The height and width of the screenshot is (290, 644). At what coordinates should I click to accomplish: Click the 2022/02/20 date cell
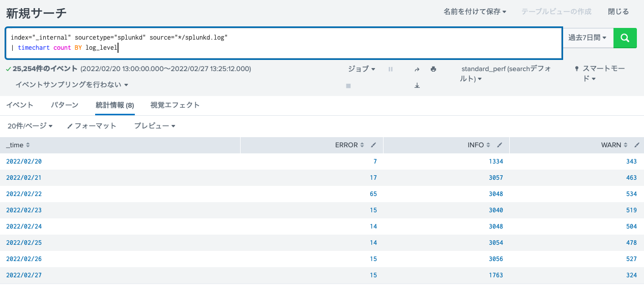(24, 162)
